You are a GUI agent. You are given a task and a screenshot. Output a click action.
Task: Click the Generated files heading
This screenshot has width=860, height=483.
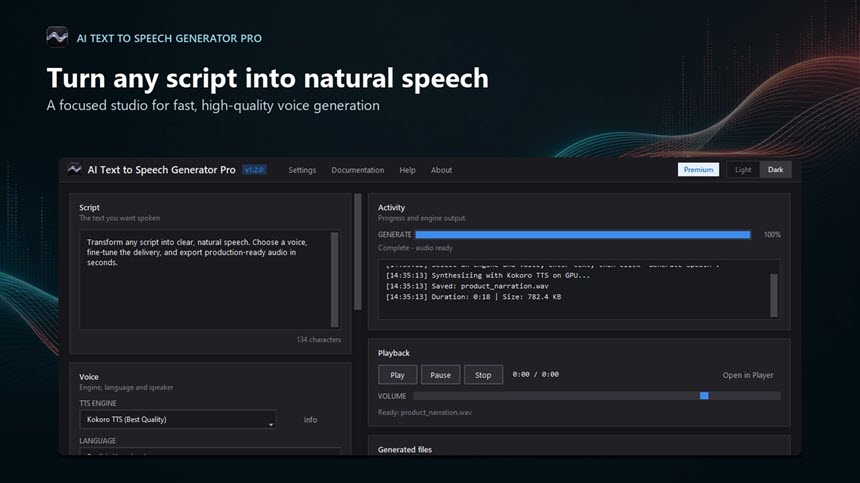coord(405,450)
